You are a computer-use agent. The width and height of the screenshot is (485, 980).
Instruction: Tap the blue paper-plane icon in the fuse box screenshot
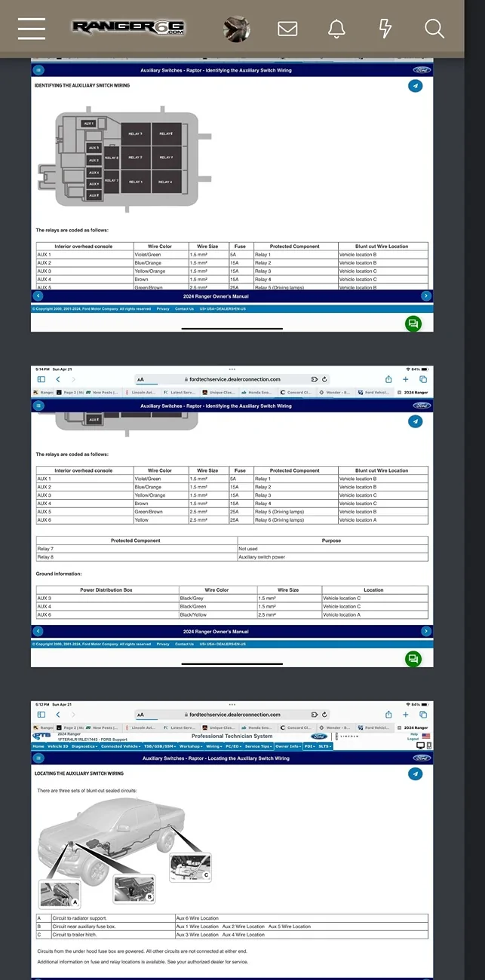pyautogui.click(x=415, y=86)
